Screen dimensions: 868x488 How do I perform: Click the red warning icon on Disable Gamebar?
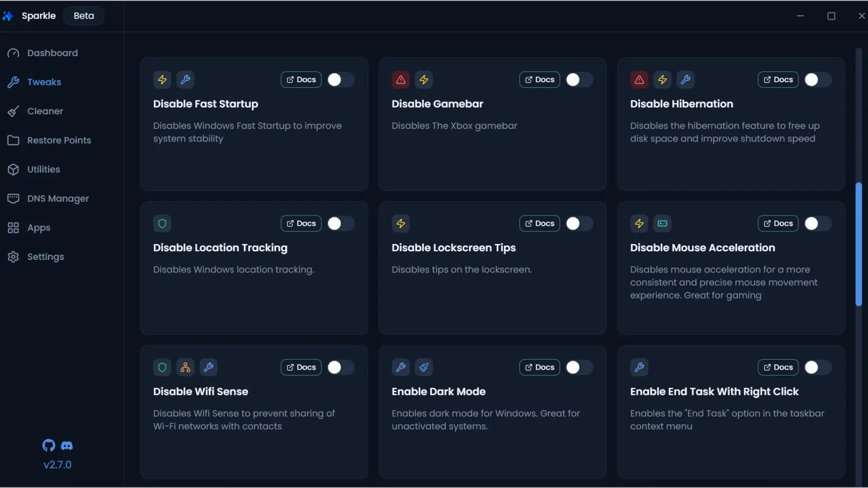[x=401, y=80]
